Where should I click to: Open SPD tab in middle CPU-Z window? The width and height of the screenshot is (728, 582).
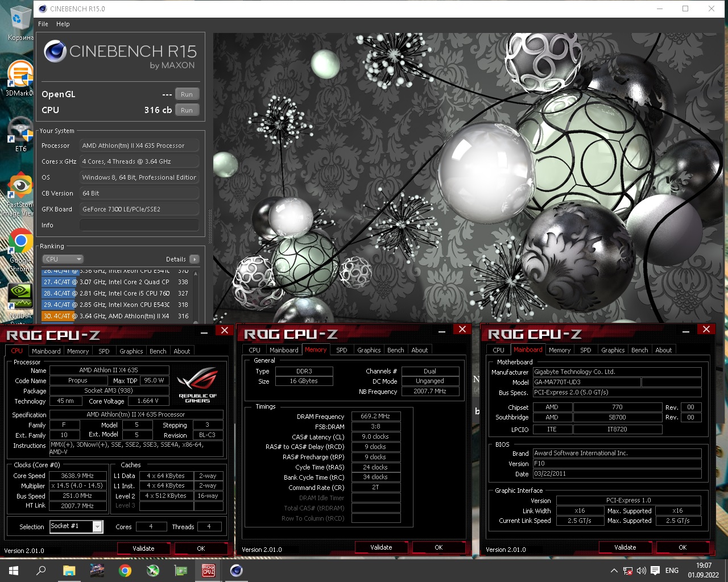[x=342, y=350]
